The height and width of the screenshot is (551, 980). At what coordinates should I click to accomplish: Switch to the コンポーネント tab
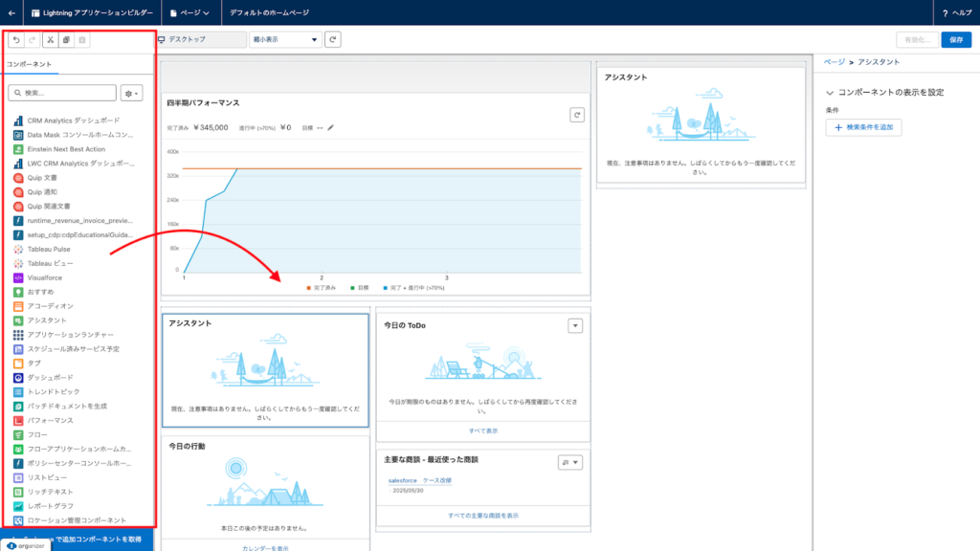30,64
